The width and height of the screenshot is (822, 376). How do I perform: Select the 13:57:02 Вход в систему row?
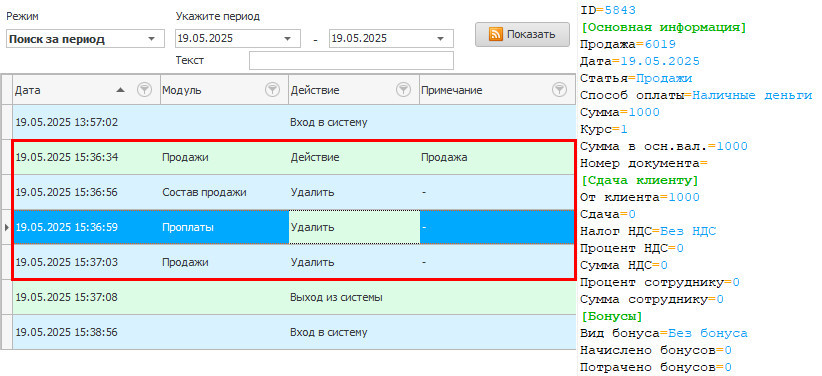(294, 122)
